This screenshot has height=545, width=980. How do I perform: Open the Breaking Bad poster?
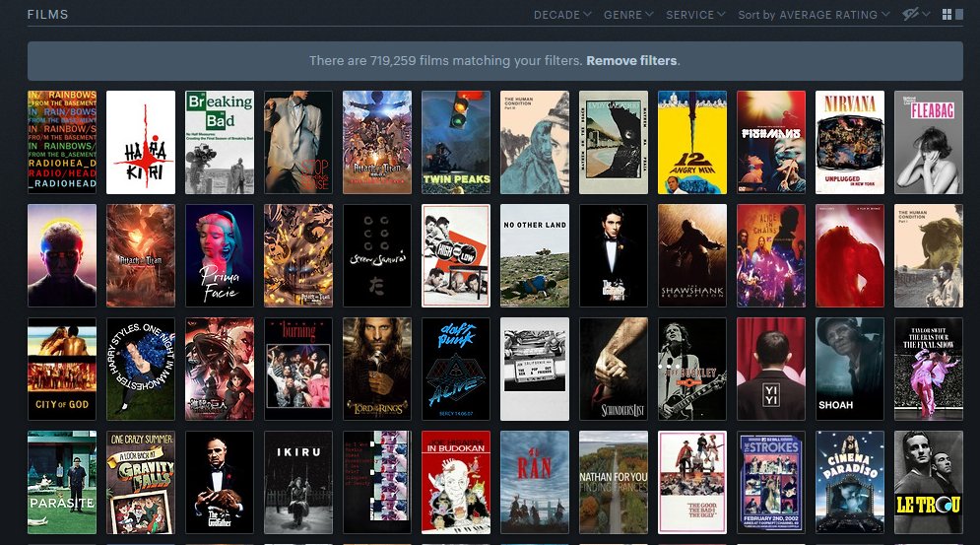point(220,142)
